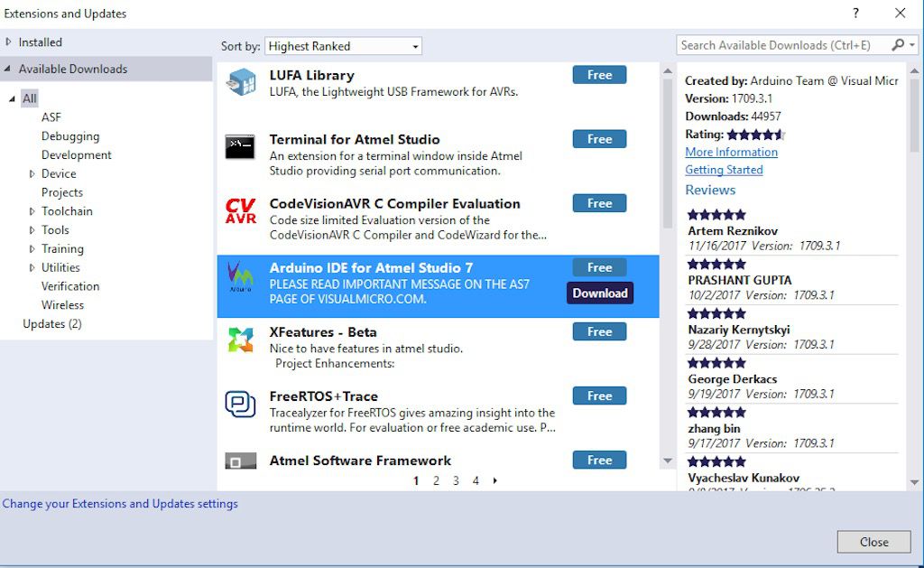Open the More Information link

pyautogui.click(x=731, y=153)
